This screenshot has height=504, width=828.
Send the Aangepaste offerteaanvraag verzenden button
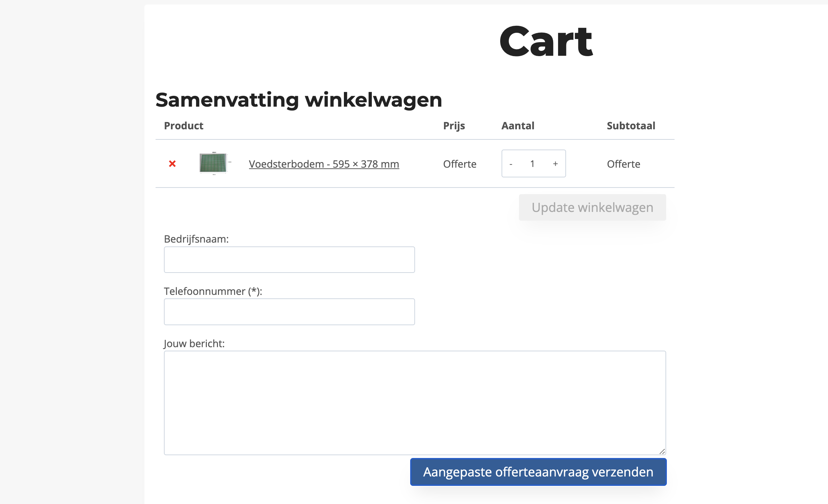coord(538,472)
